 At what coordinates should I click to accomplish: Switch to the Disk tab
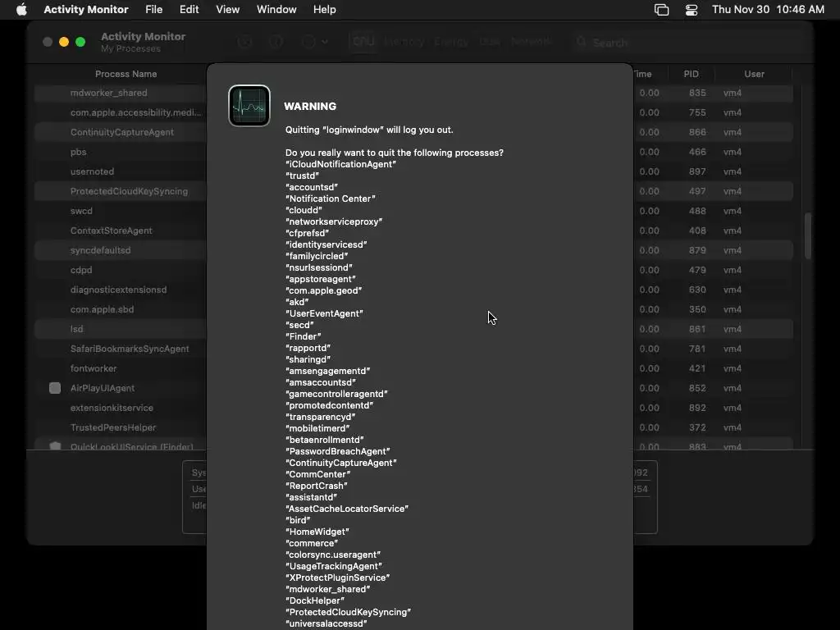click(x=490, y=41)
